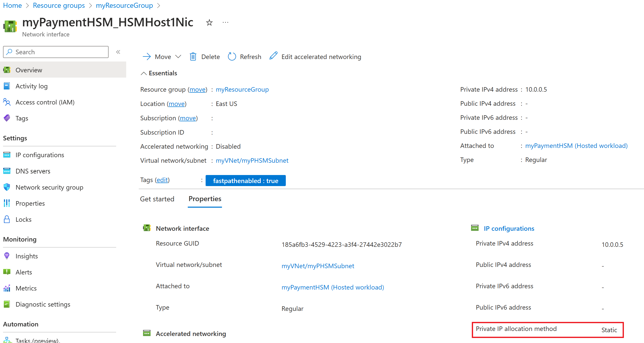This screenshot has width=644, height=343.
Task: Open Network security group in sidebar
Action: [49, 187]
